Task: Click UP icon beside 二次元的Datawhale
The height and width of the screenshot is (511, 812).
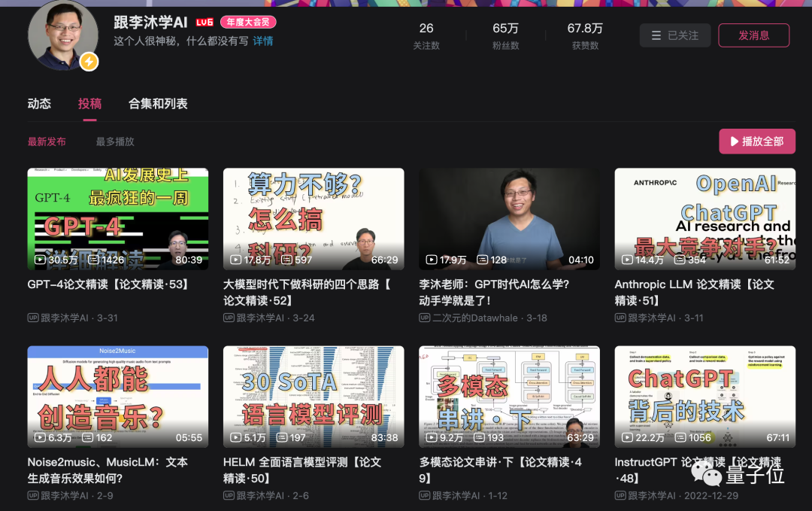Action: [424, 318]
